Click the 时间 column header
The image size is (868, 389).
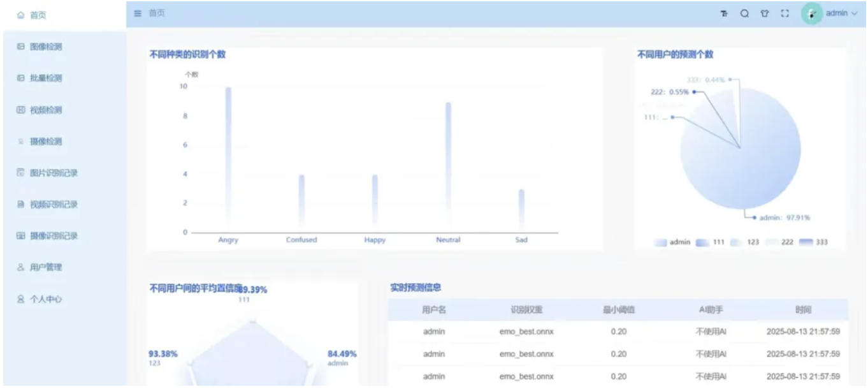[803, 310]
